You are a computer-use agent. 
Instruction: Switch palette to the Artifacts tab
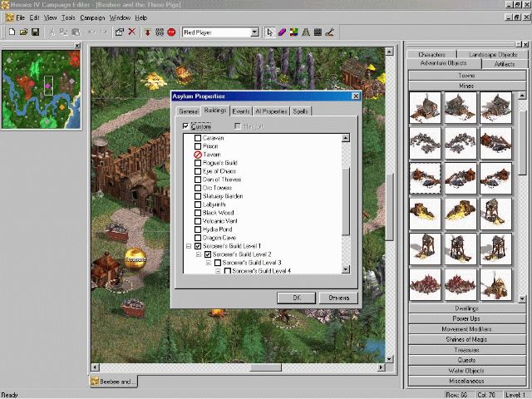(505, 64)
